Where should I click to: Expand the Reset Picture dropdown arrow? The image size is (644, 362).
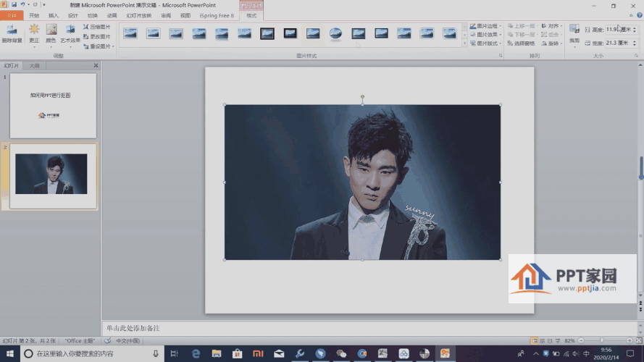click(x=113, y=46)
